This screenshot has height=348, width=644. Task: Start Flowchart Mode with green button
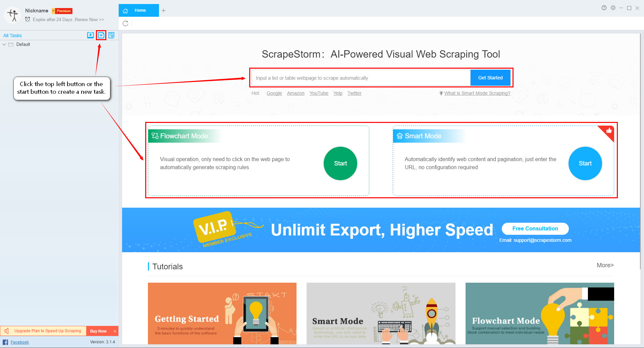point(340,163)
